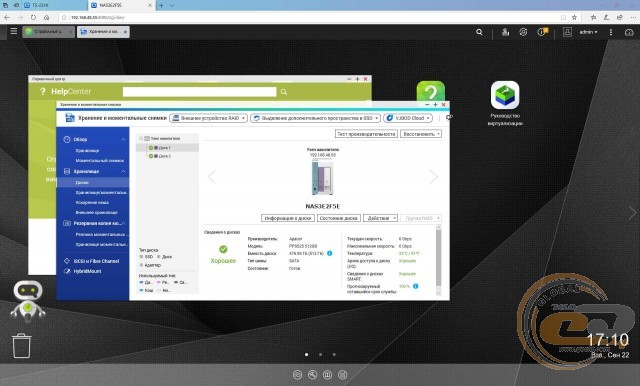Collapse the Узел накопителя tree node
Screen dimensions: 640x386
[x=141, y=138]
